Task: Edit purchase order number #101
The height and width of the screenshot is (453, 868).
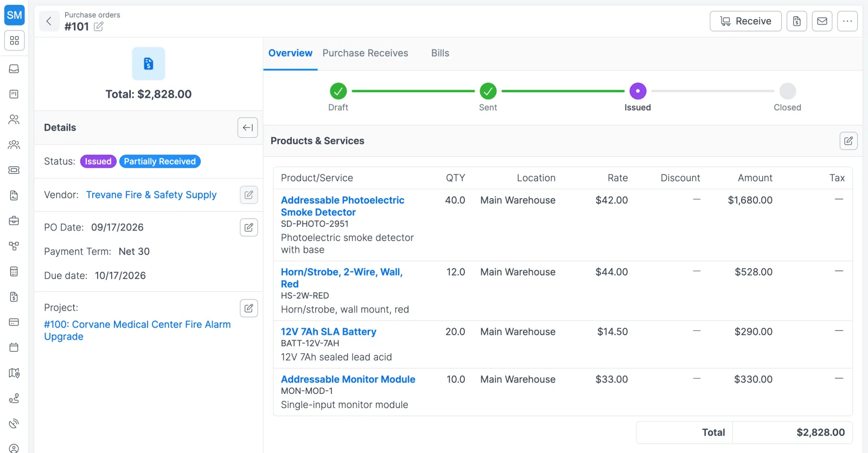Action: click(x=99, y=27)
